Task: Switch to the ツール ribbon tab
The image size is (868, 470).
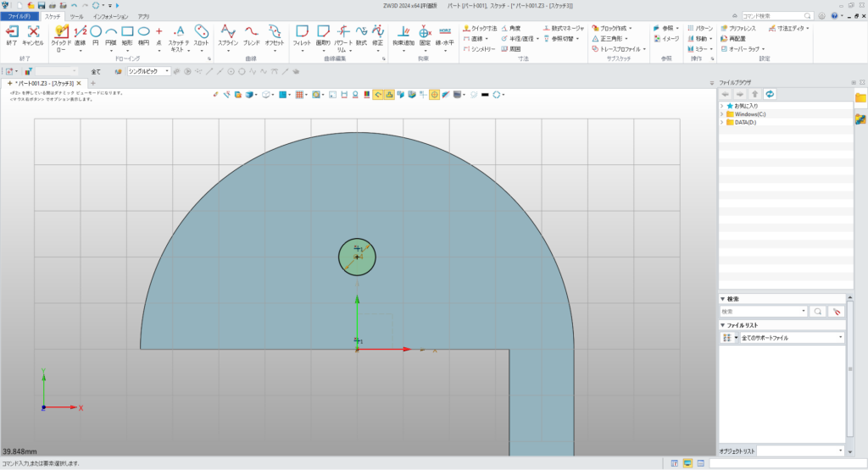Action: tap(76, 16)
